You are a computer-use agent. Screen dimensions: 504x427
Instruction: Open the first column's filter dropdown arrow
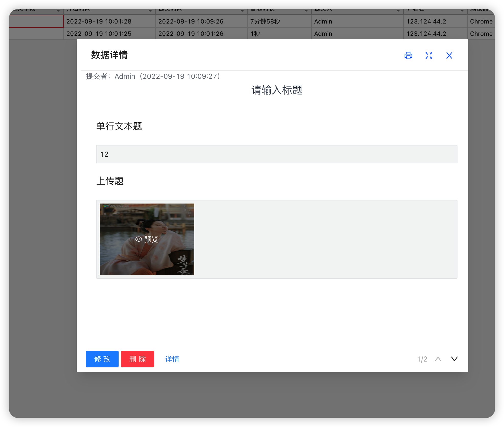(58, 10)
